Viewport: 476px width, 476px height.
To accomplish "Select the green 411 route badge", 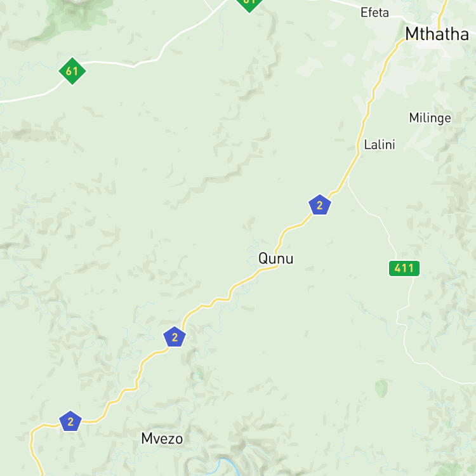I will (x=404, y=268).
